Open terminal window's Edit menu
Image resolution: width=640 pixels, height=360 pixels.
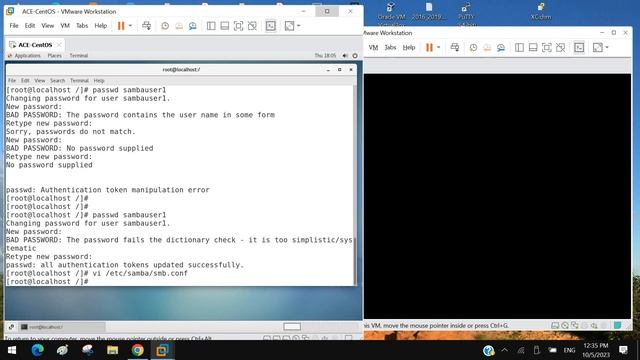[25, 80]
